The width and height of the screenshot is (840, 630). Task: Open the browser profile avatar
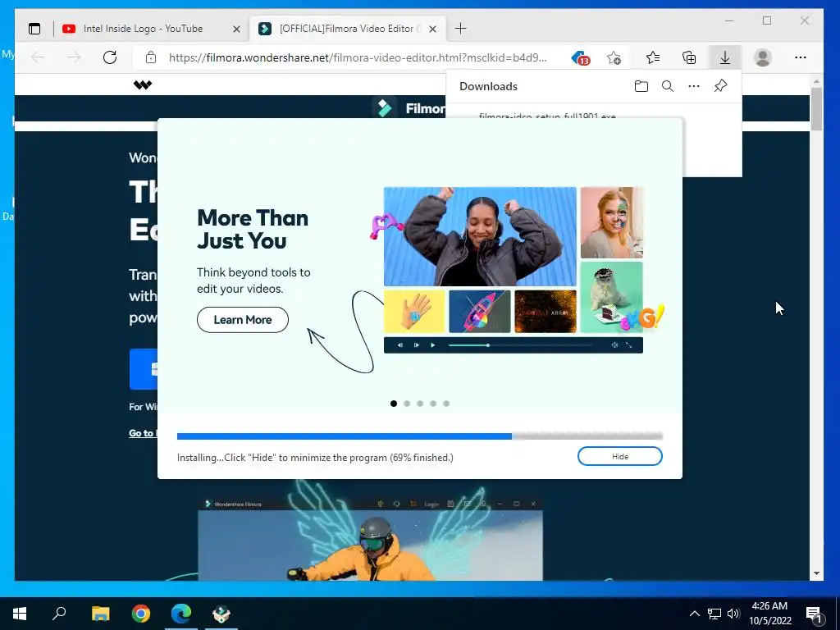pos(762,57)
